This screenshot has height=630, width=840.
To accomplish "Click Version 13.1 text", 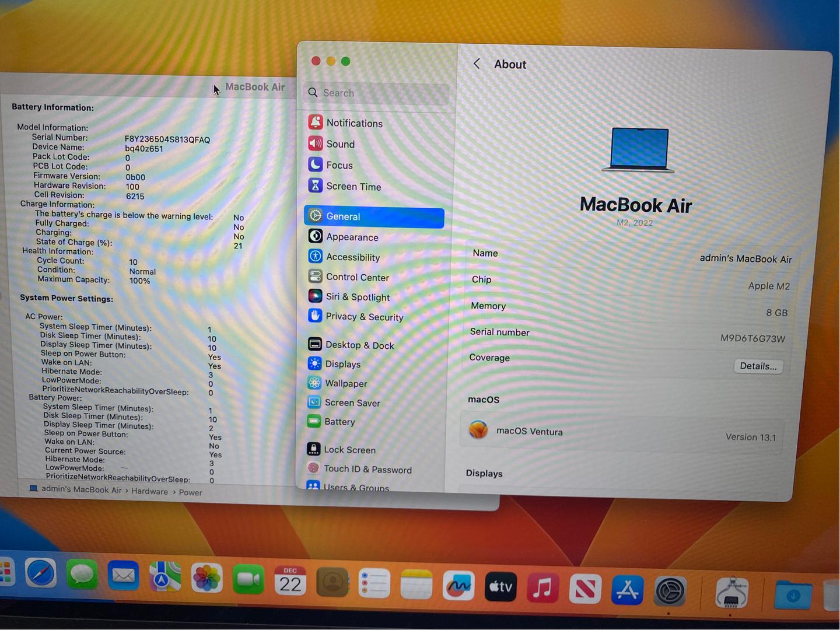I will click(x=751, y=437).
